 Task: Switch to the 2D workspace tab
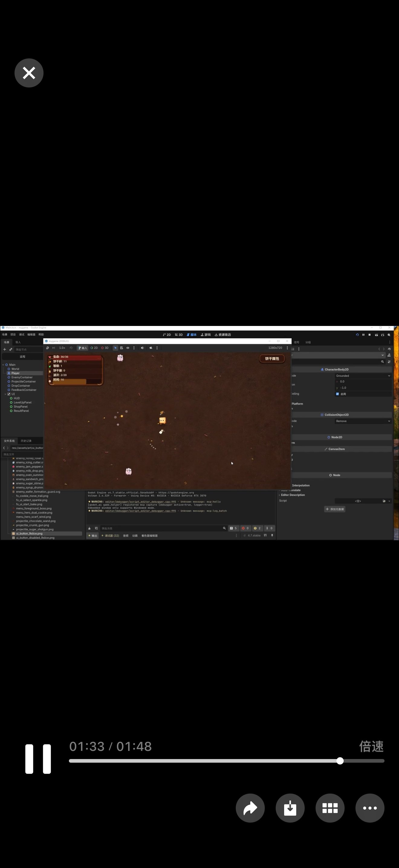point(167,335)
